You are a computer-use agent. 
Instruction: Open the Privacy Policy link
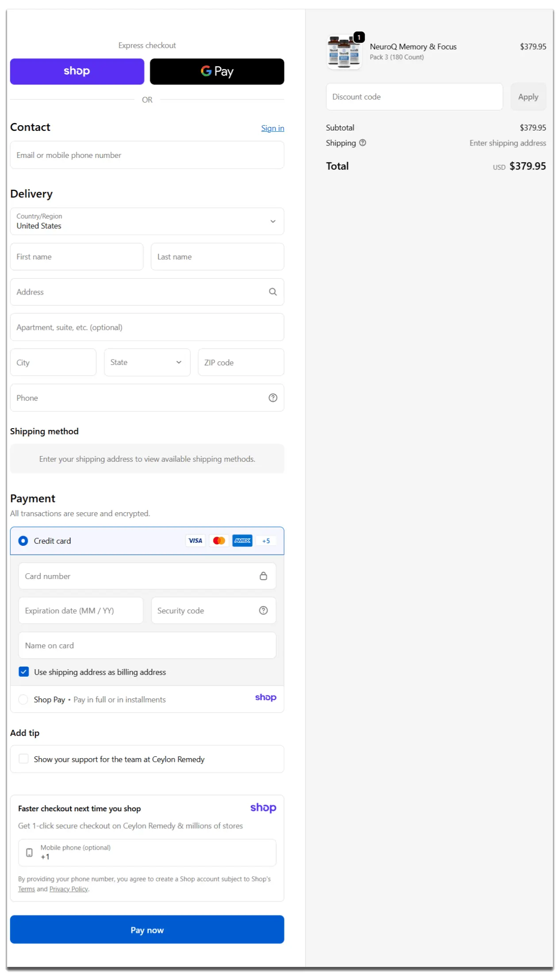click(69, 889)
